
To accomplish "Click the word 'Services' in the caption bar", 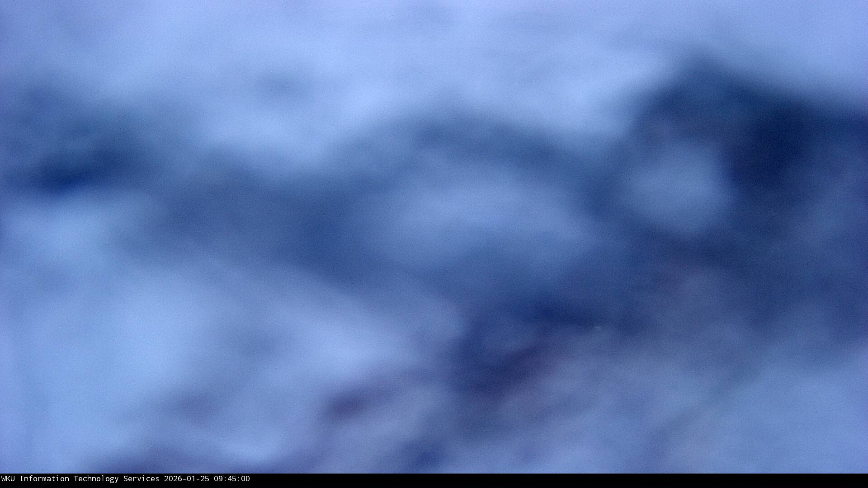I will pyautogui.click(x=141, y=479).
